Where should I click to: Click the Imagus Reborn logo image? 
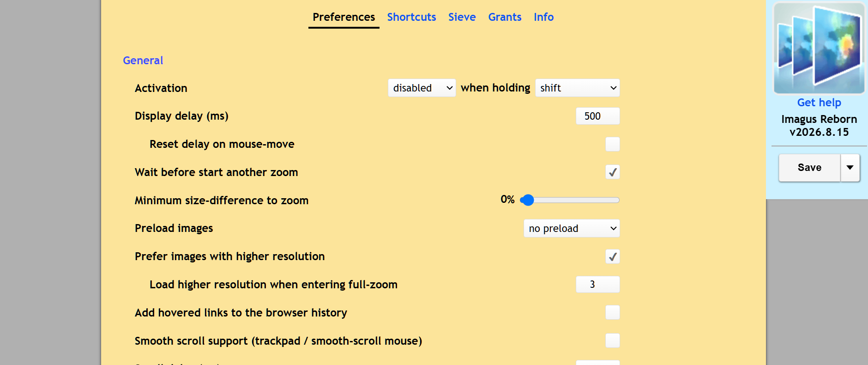tap(819, 48)
